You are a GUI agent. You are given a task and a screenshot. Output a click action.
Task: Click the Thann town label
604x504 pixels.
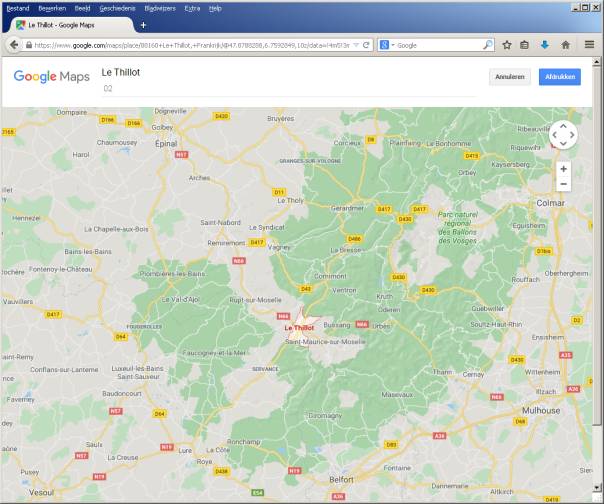click(x=442, y=372)
